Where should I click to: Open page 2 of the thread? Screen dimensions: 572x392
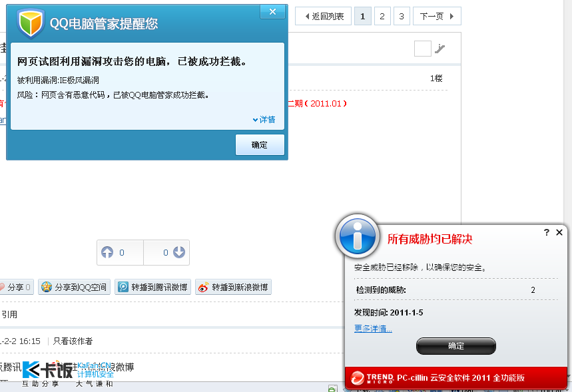[x=382, y=17]
